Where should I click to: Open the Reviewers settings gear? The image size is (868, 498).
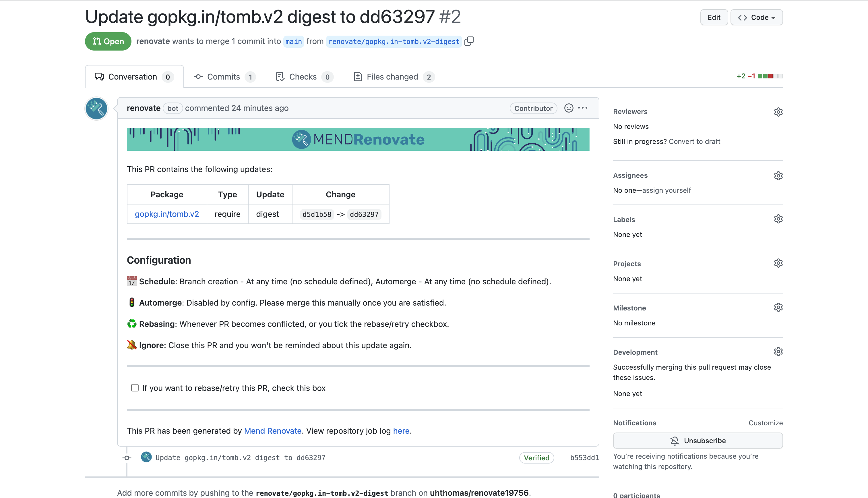[778, 112]
